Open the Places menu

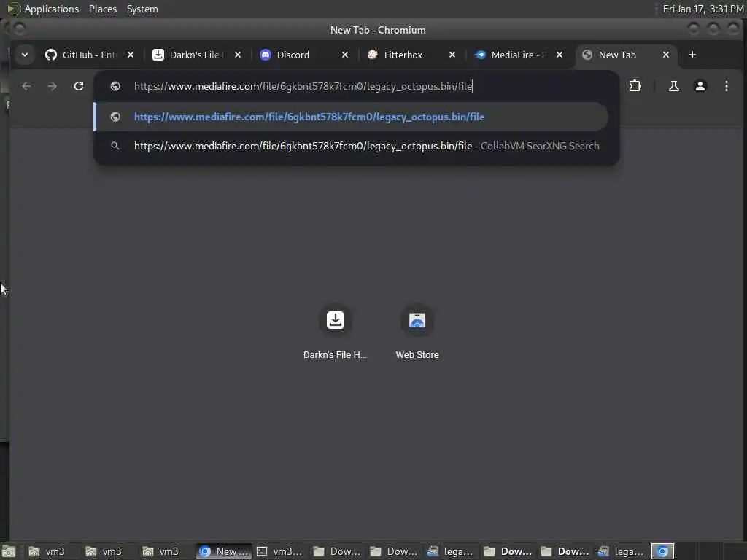click(103, 9)
